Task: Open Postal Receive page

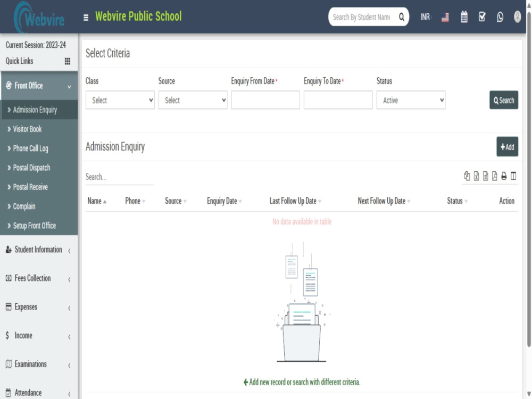Action: [40, 187]
